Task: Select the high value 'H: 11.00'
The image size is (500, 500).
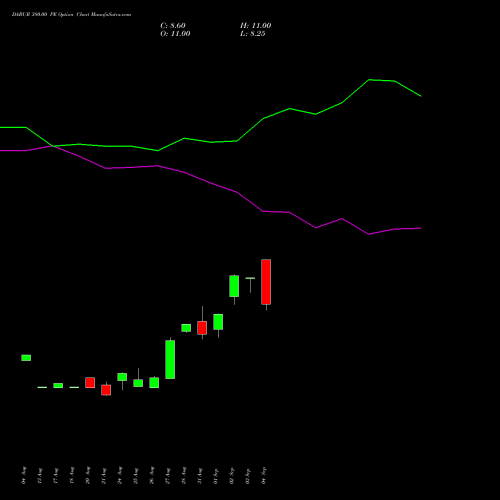Action: (255, 26)
